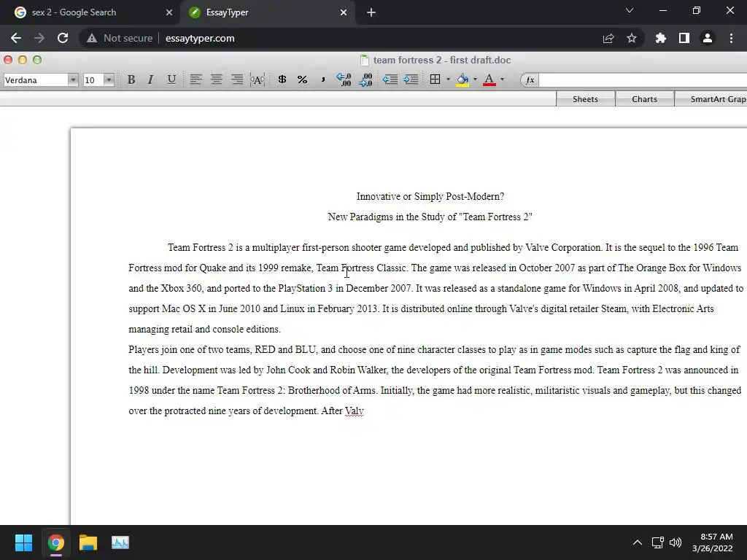
Task: Click the font size field showing 10
Action: coord(94,80)
